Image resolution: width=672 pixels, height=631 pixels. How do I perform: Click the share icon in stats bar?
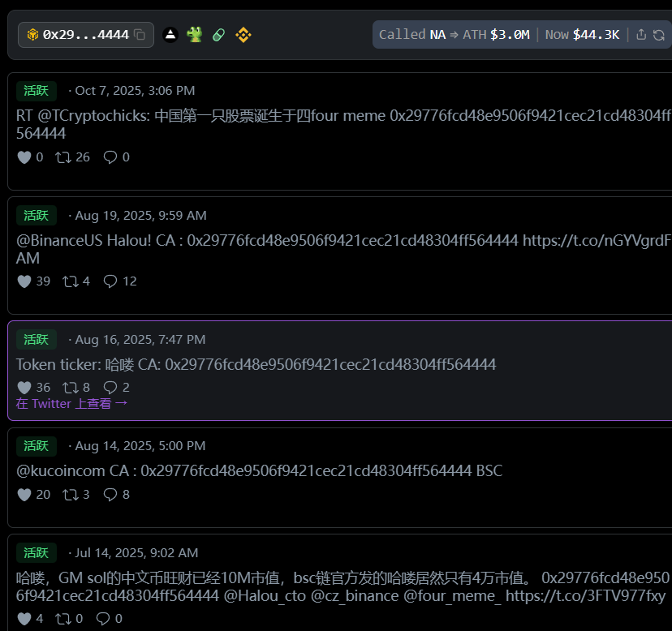coord(641,35)
